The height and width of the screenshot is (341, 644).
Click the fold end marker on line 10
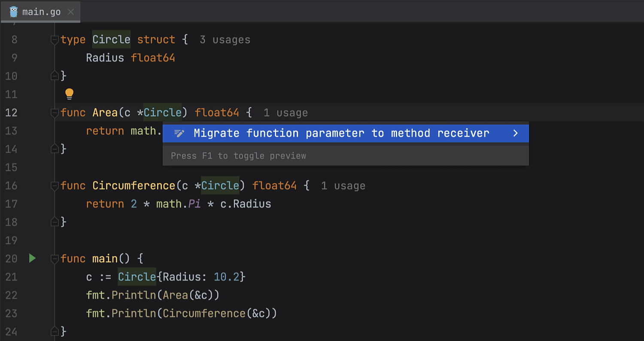tap(55, 76)
